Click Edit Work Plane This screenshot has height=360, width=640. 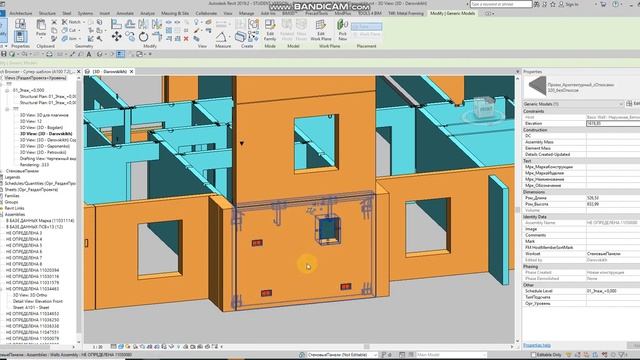click(x=321, y=30)
